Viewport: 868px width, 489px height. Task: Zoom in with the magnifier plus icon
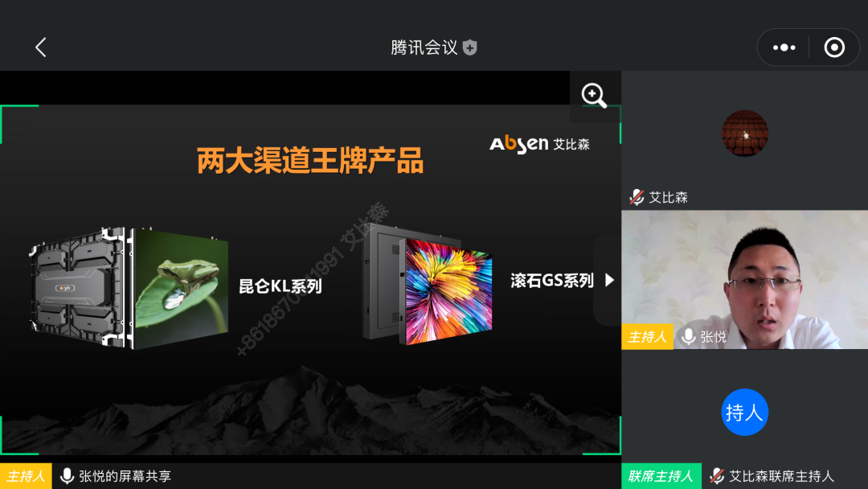pos(594,95)
